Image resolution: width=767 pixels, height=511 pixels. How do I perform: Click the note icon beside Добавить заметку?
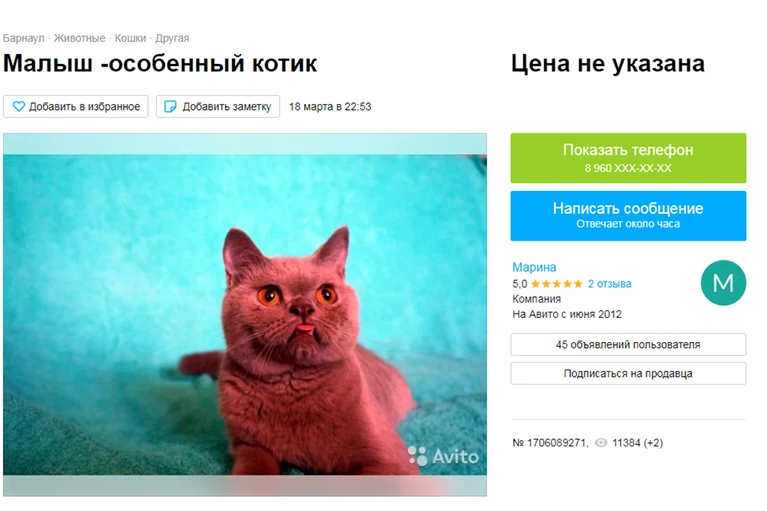tap(170, 106)
